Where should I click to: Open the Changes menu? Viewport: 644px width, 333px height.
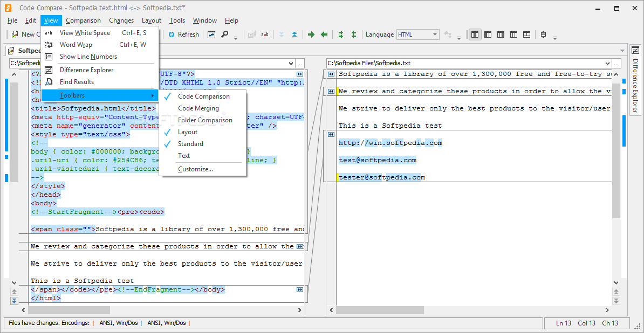point(121,20)
